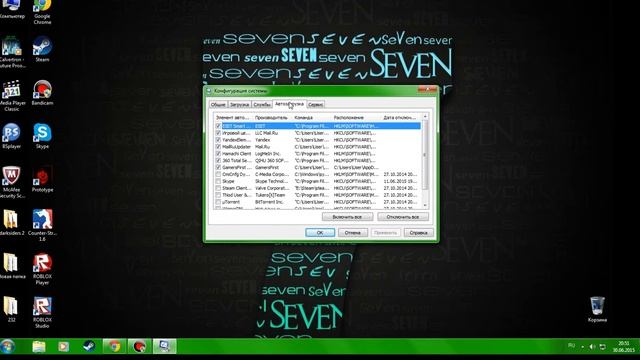Sort by the Команда column header
640x360 pixels.
pyautogui.click(x=312, y=118)
